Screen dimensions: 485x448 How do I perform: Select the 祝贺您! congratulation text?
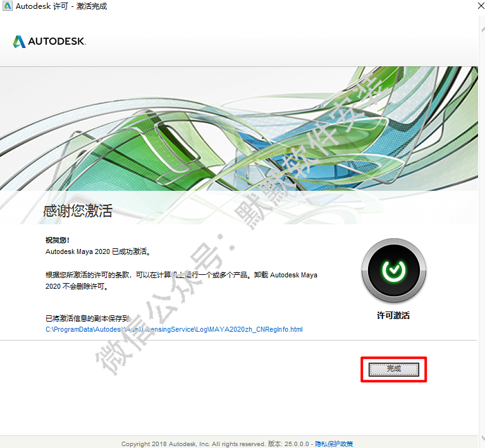pos(58,240)
